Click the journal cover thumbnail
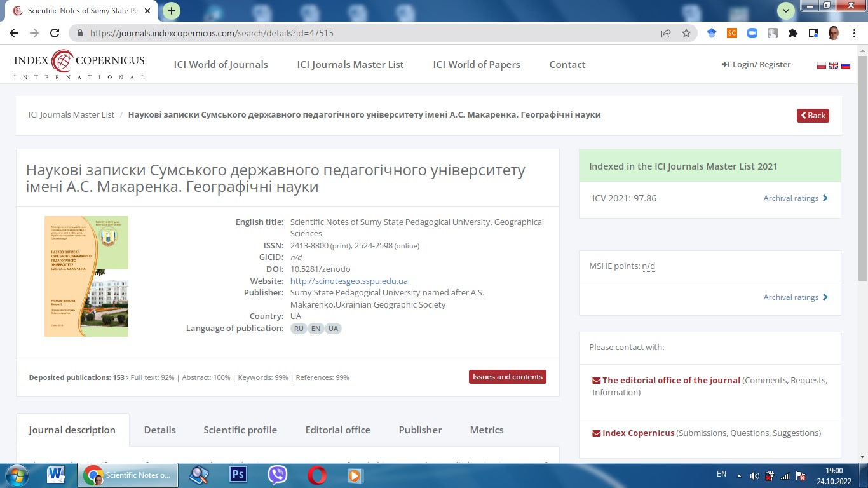The height and width of the screenshot is (488, 868). click(x=86, y=276)
